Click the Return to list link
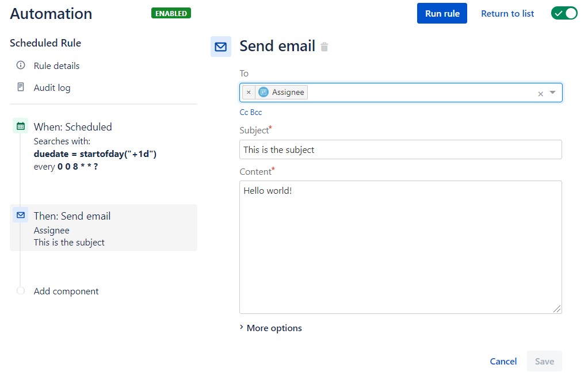This screenshot has height=376, width=588. click(507, 13)
